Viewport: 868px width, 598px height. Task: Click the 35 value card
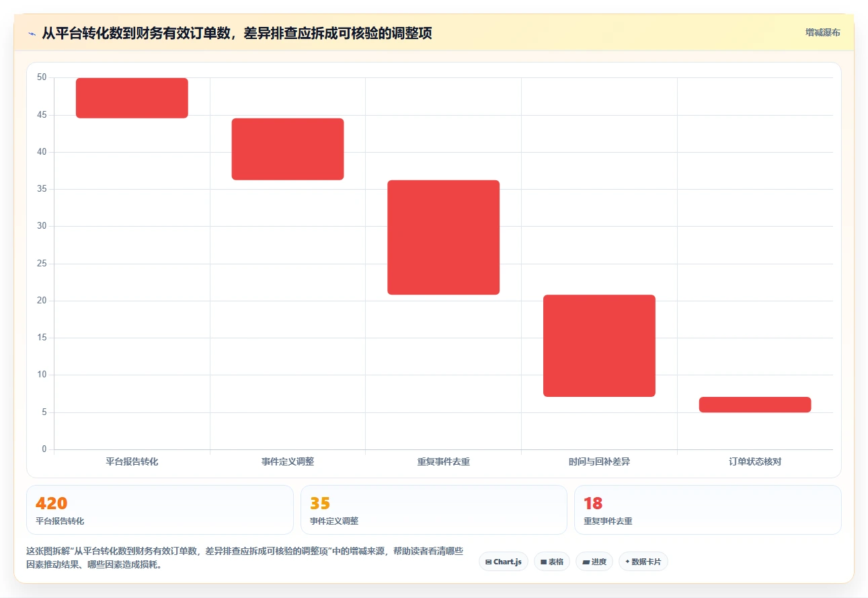434,510
